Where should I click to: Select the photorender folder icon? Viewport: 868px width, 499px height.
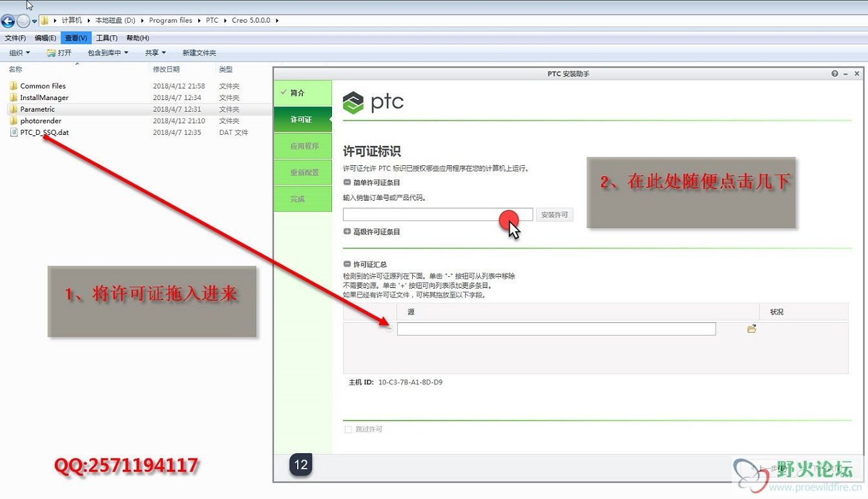point(14,121)
